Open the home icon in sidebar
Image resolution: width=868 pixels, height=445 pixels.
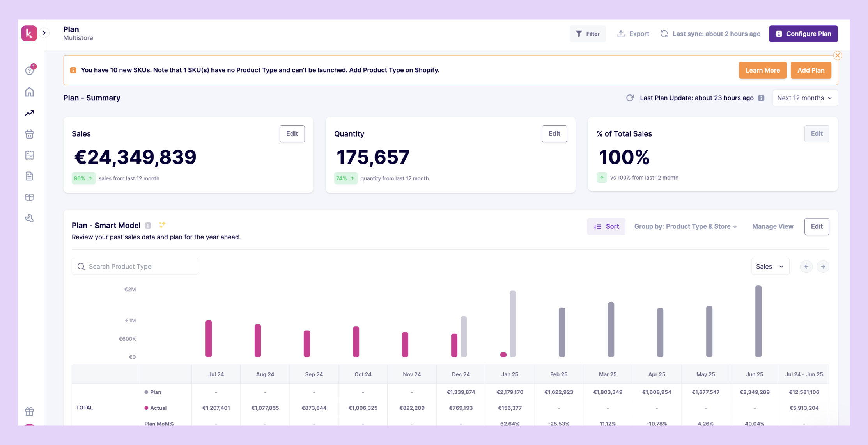[x=30, y=92]
